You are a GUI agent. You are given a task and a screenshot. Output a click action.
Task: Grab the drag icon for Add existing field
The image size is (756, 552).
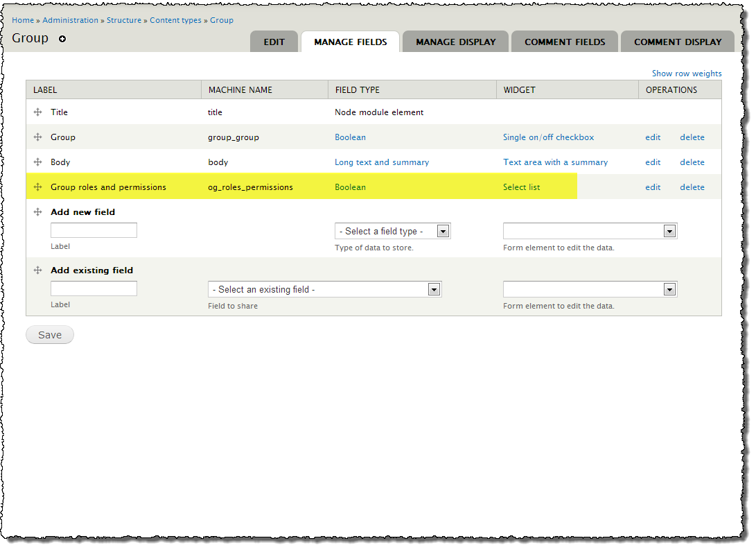38,270
